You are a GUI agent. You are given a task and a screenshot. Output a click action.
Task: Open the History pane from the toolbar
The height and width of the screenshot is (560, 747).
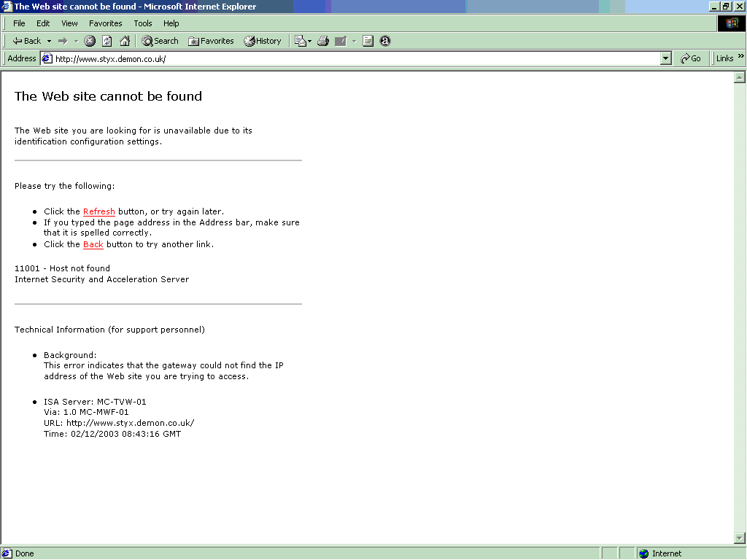tap(263, 41)
